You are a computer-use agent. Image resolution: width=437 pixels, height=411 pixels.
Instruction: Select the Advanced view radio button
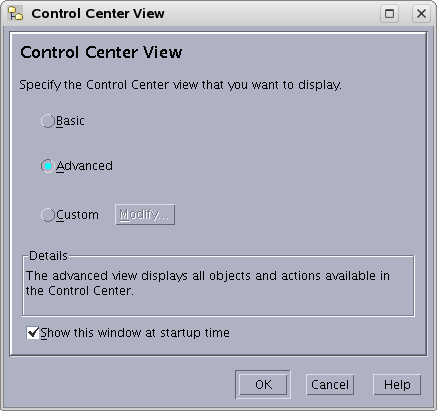48,166
